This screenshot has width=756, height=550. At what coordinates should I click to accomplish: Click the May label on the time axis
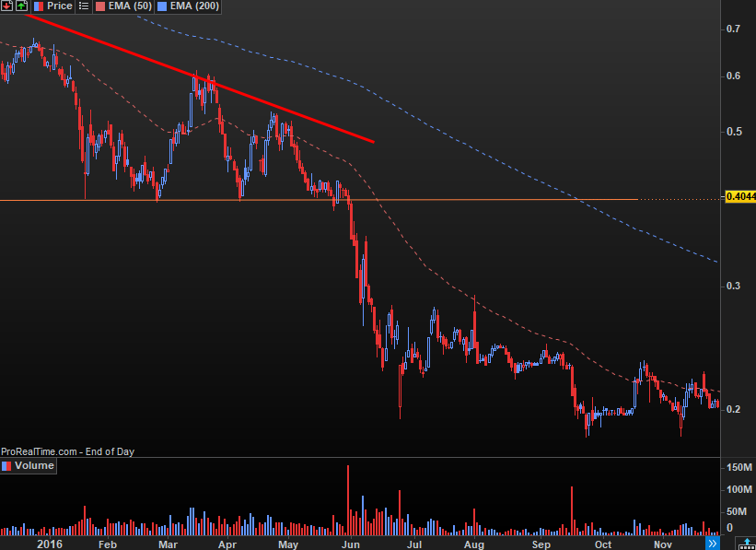(288, 544)
